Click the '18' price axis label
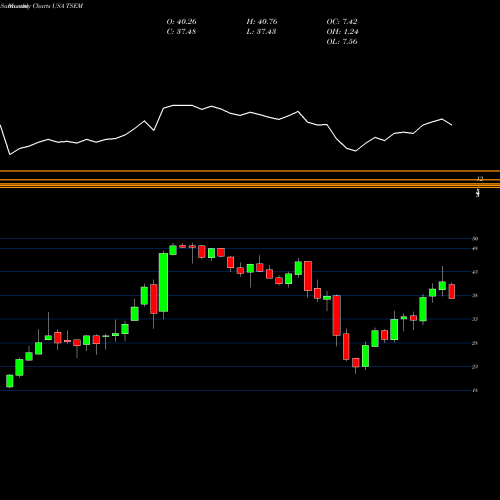The height and width of the screenshot is (500, 500). tap(475, 390)
